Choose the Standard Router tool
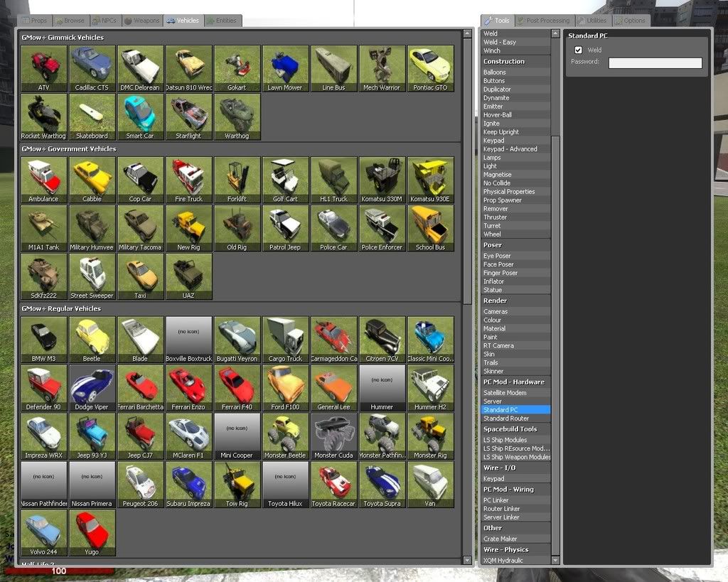This screenshot has height=582, width=728. pyautogui.click(x=506, y=419)
